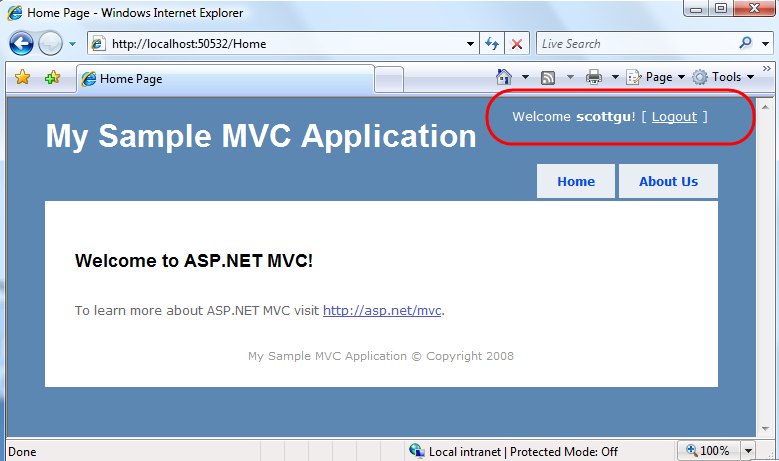The width and height of the screenshot is (779, 461).
Task: Click the scrollbar up arrow
Action: coord(765,107)
